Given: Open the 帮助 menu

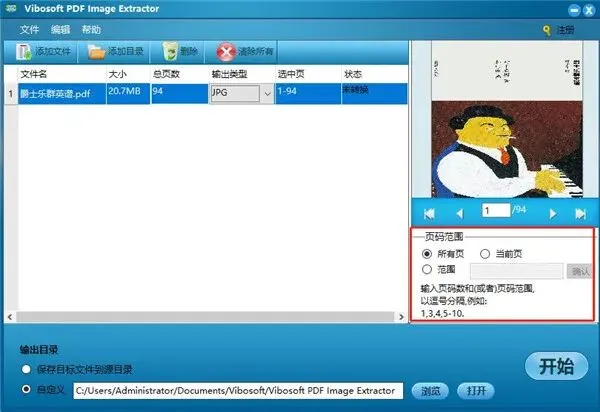Looking at the screenshot, I should point(91,30).
